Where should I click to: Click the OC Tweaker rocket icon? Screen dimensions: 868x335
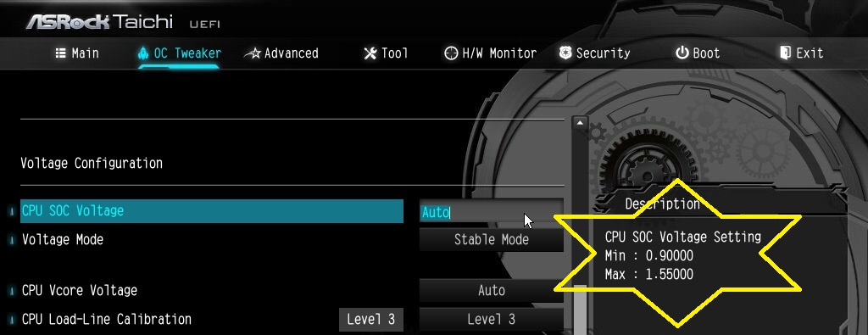click(143, 53)
